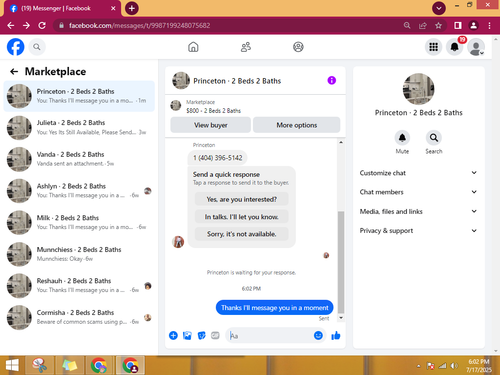Focus the browser address bar URL
The height and width of the screenshot is (375, 500).
pyautogui.click(x=140, y=25)
